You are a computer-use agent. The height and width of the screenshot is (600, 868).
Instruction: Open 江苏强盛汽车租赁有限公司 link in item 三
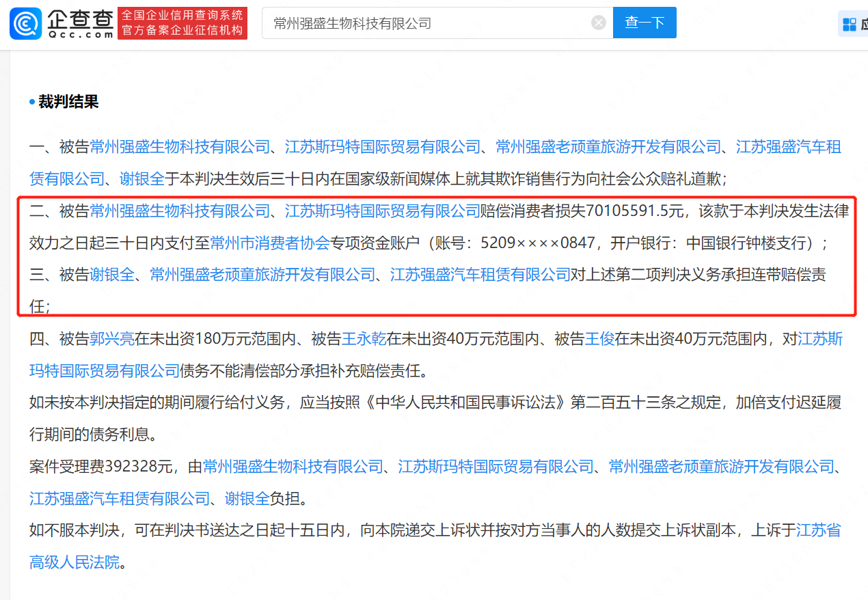click(480, 275)
